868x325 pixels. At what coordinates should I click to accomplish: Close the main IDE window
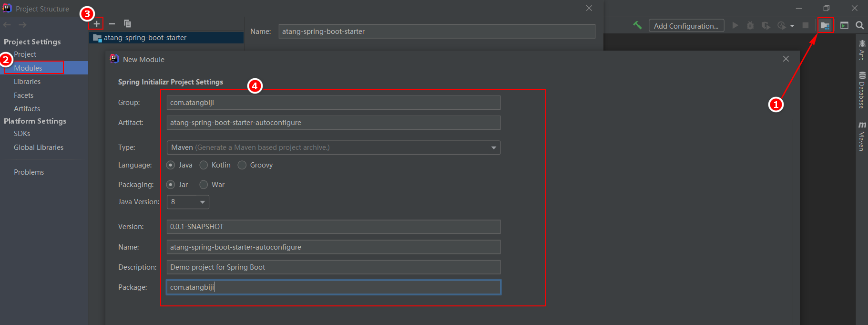(855, 8)
